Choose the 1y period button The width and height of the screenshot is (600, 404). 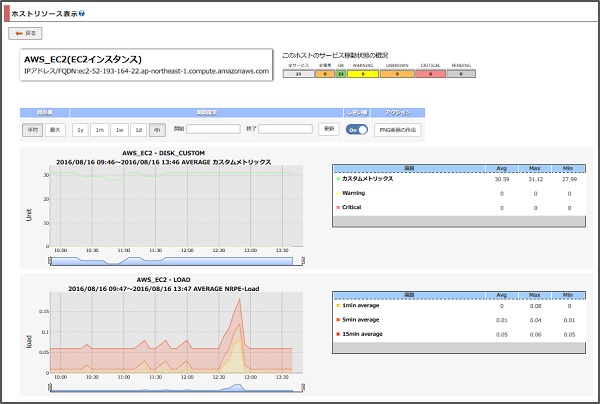point(80,130)
